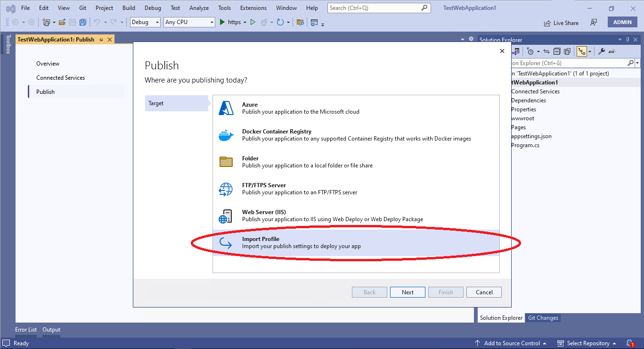Switch to the Git Changes tab
Screen dimensions: 644x349
(x=543, y=318)
